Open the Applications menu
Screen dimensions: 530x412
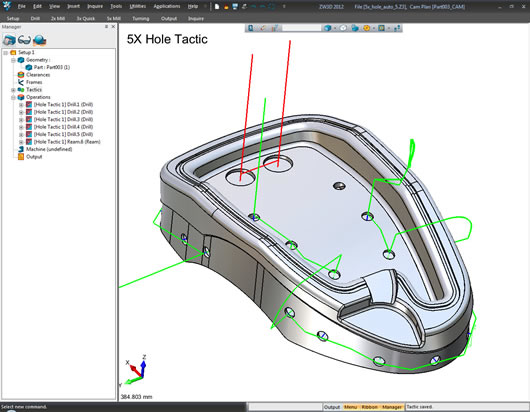167,6
